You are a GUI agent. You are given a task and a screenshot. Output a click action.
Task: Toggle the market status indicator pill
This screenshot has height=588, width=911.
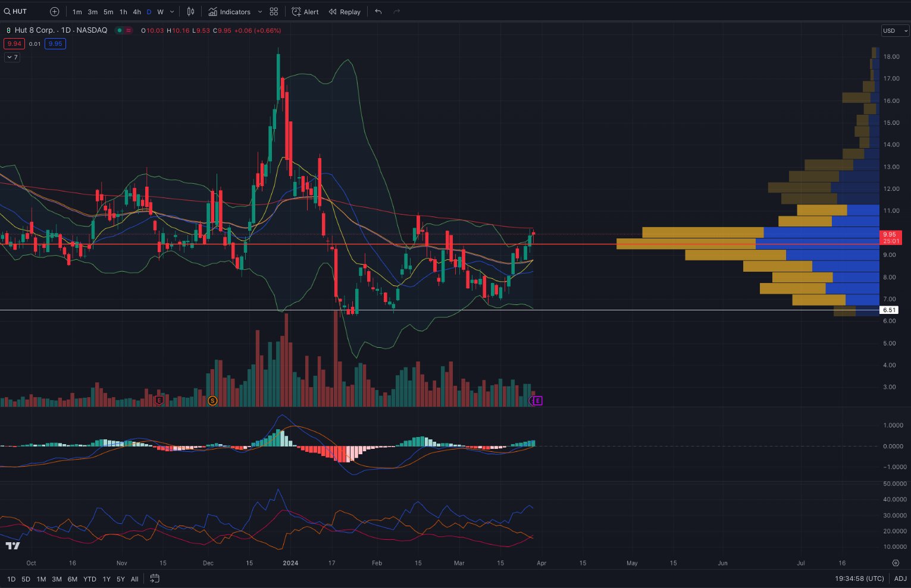point(124,30)
